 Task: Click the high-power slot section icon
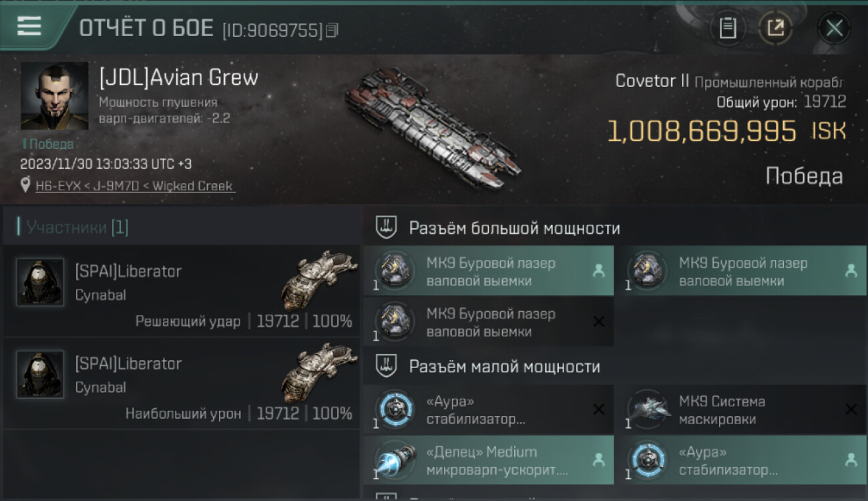[x=386, y=228]
